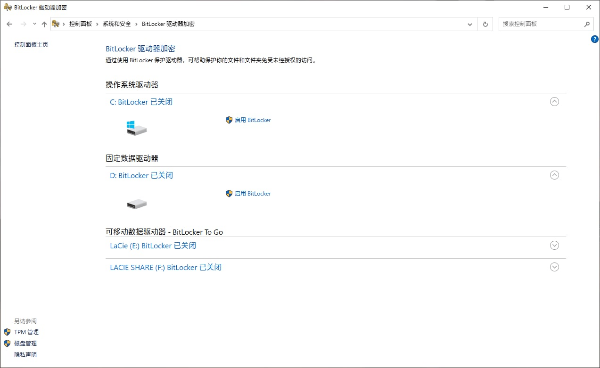Click the search magnifier icon
This screenshot has height=368, width=600.
click(587, 24)
